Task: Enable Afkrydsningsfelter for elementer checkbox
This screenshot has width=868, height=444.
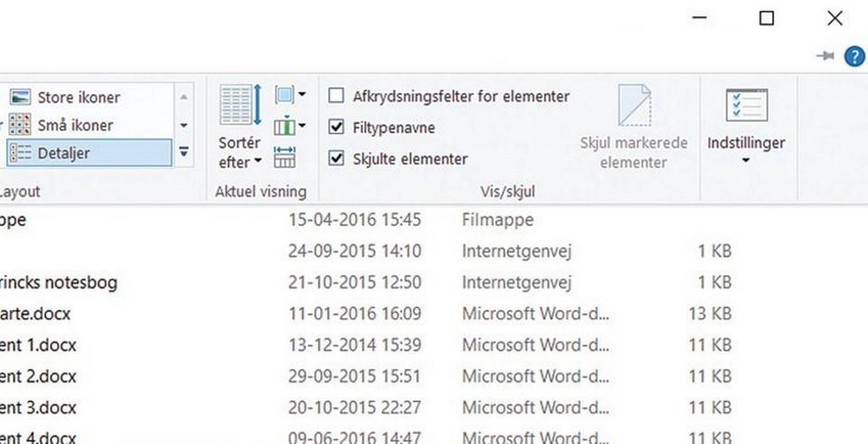Action: [336, 96]
